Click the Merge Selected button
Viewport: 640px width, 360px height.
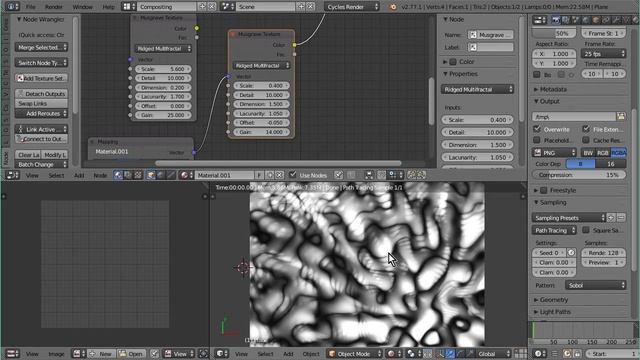41,47
